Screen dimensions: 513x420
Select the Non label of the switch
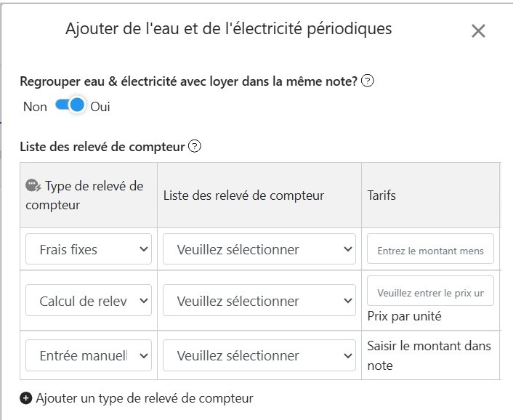click(35, 107)
